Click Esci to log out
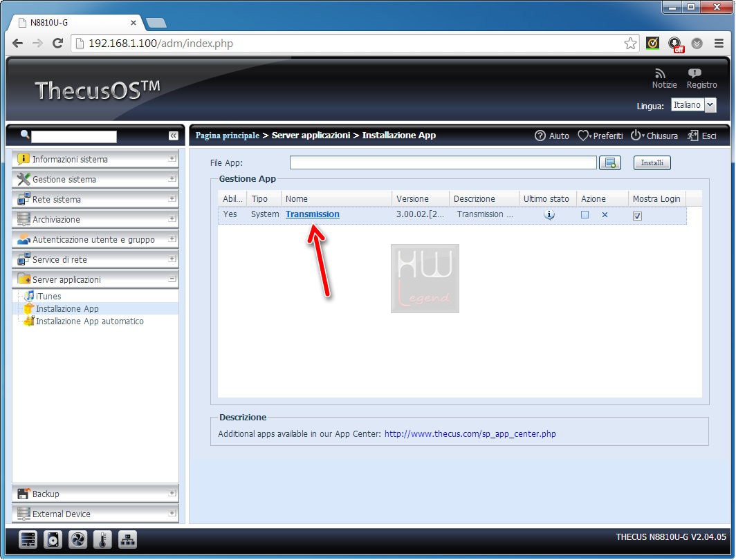The width and height of the screenshot is (736, 560). point(701,136)
